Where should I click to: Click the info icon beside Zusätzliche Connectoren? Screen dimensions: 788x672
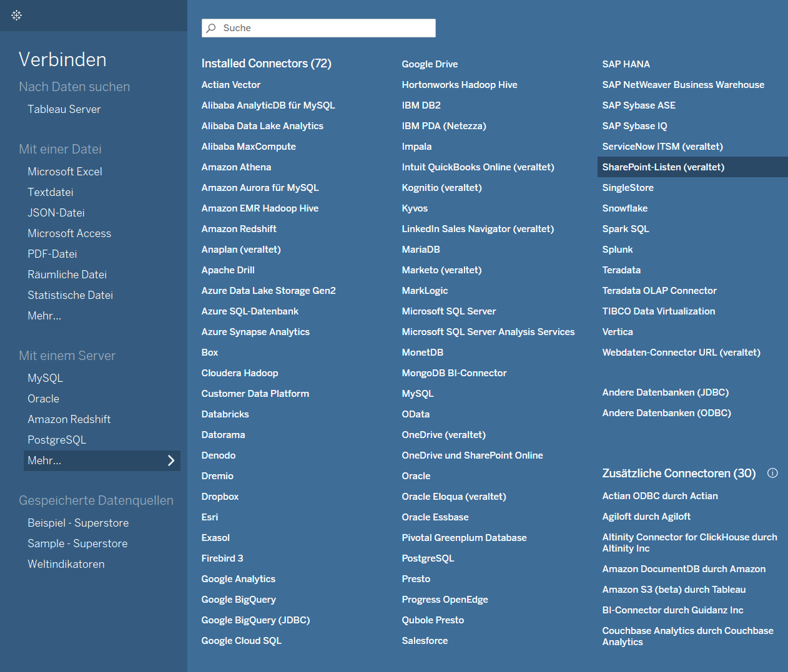click(772, 473)
